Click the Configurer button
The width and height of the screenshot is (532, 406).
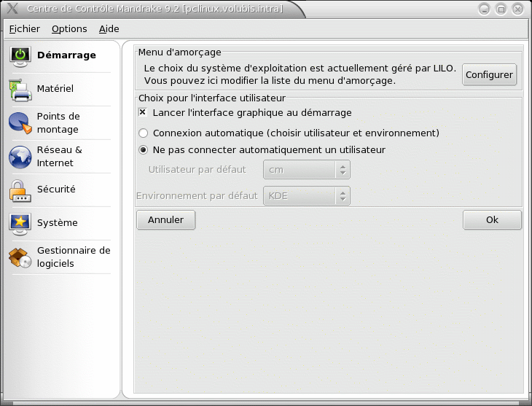coord(489,74)
